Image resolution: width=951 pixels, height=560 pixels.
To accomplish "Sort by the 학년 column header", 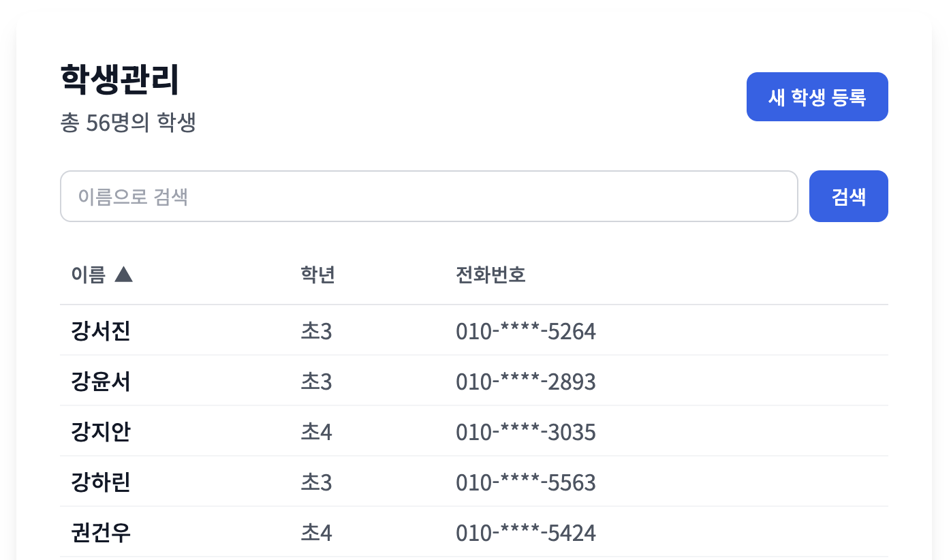I will coord(316,275).
